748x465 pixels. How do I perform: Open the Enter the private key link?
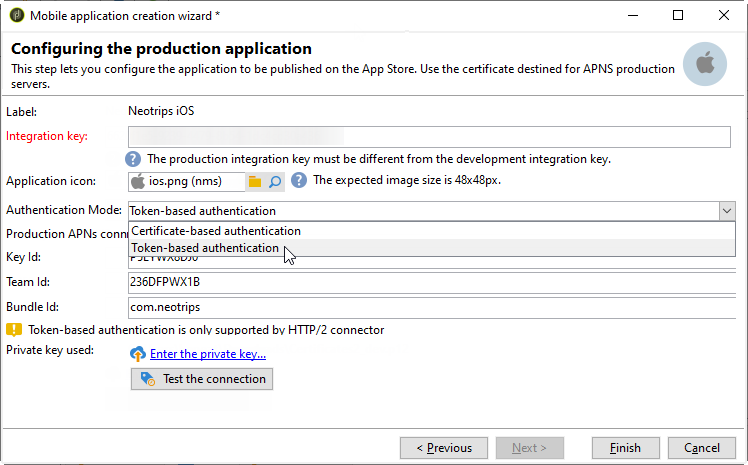208,353
